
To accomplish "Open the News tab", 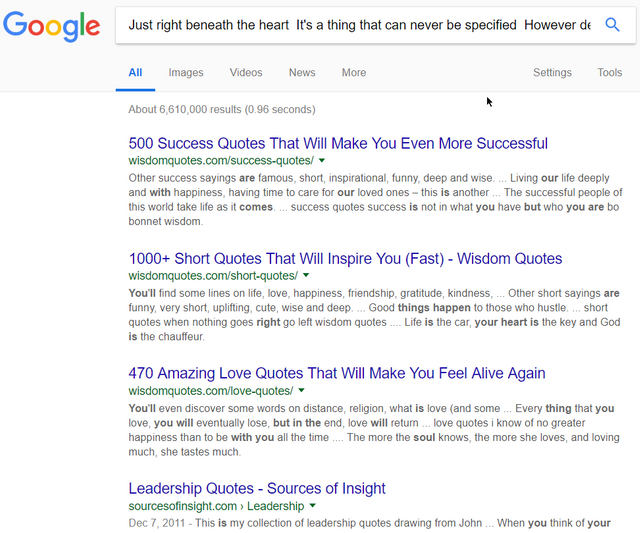I will [x=302, y=73].
